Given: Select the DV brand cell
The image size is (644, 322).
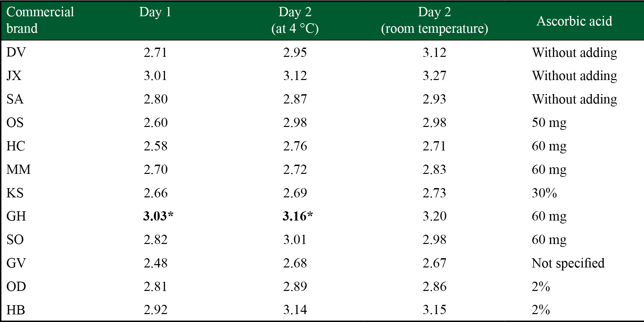Looking at the screenshot, I should point(16,52).
